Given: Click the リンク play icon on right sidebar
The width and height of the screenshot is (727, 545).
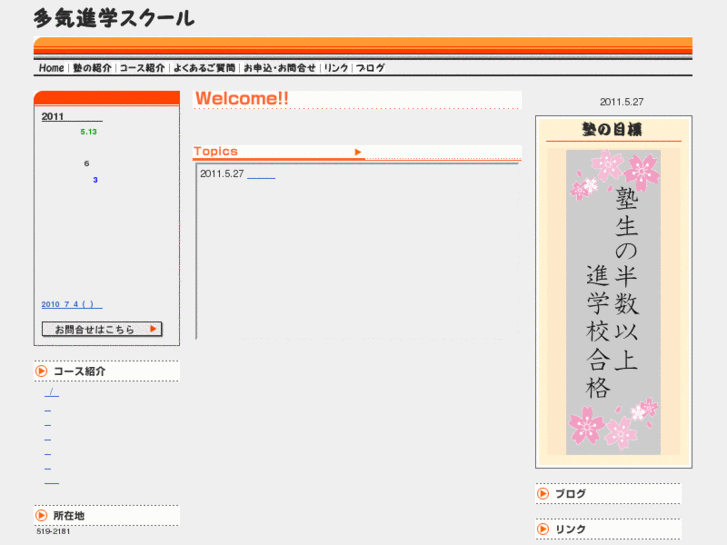Looking at the screenshot, I should click(x=543, y=529).
